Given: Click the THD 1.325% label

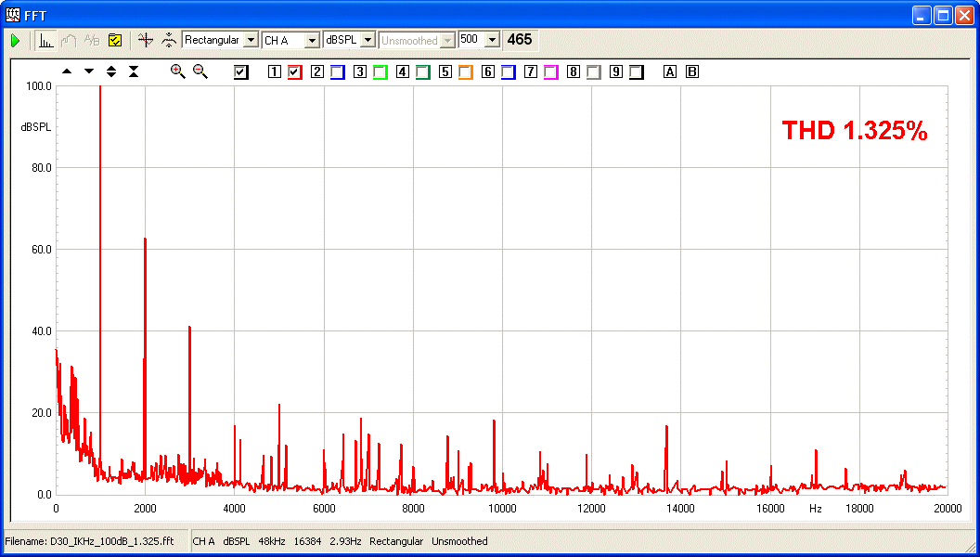Looking at the screenshot, I should [855, 131].
